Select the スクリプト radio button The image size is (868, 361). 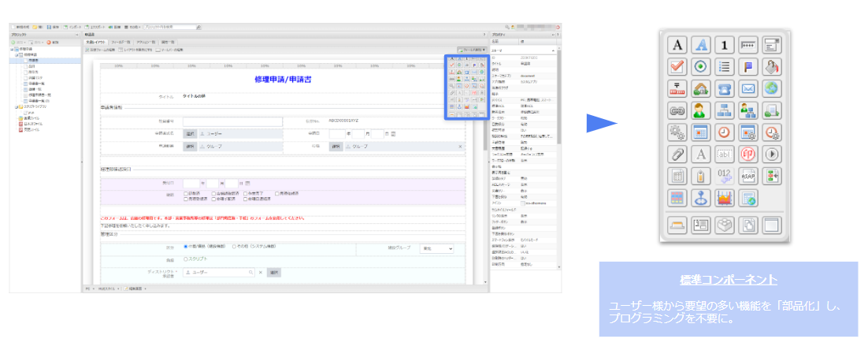pyautogui.click(x=185, y=259)
